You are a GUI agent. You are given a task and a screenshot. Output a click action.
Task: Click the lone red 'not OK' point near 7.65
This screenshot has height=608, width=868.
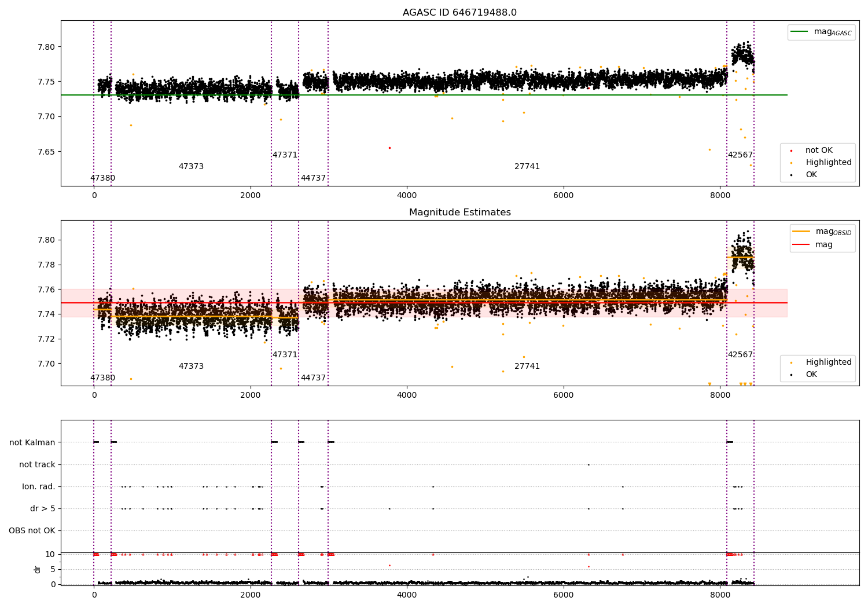[389, 148]
